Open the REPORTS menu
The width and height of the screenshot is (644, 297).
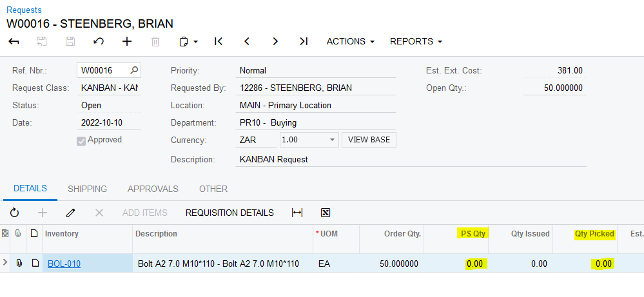416,41
